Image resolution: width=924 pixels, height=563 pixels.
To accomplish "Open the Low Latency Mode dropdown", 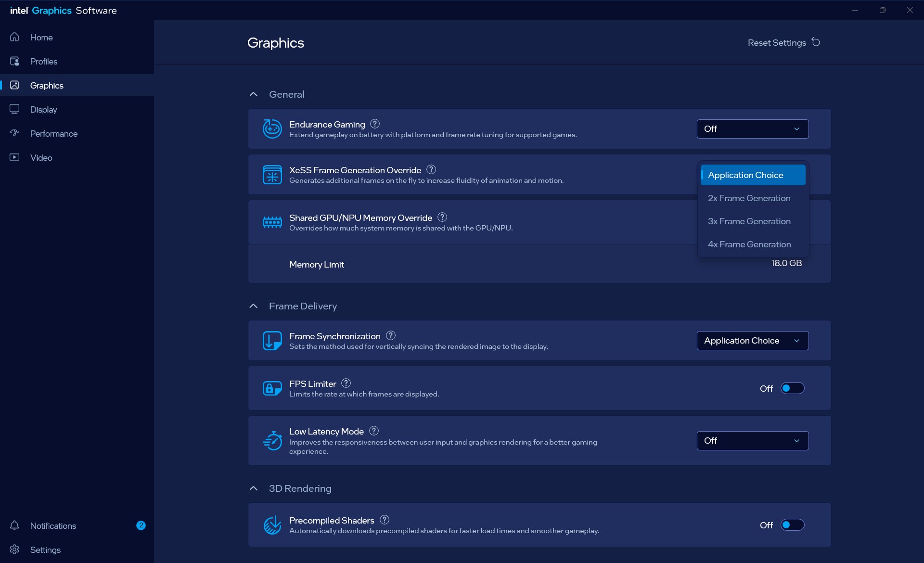I will click(x=753, y=441).
